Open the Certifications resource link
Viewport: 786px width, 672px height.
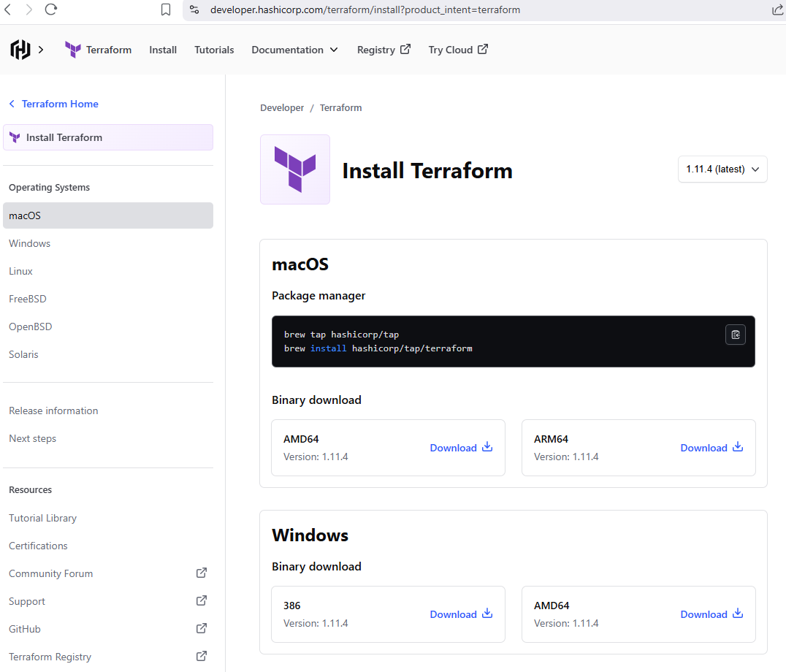tap(38, 546)
